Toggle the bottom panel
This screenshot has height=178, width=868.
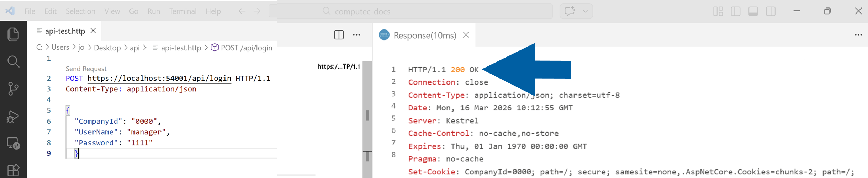(x=753, y=11)
